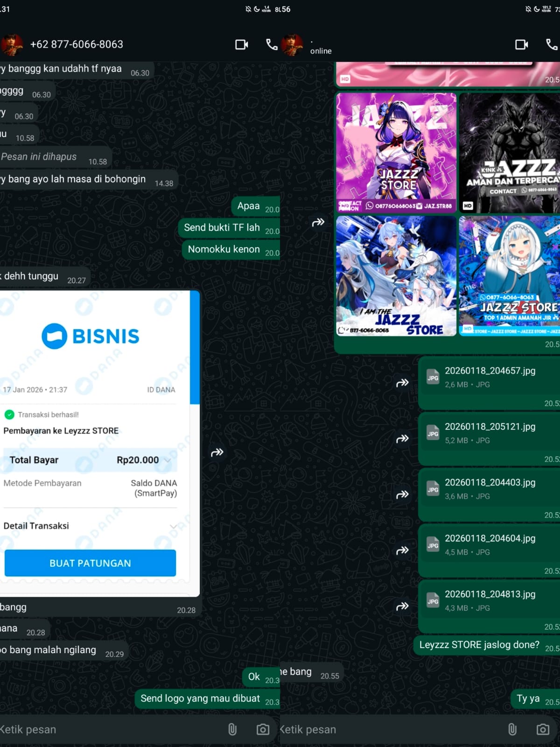Open purple Jazzz Store anime image
Screen dimensions: 560x747
(396, 152)
